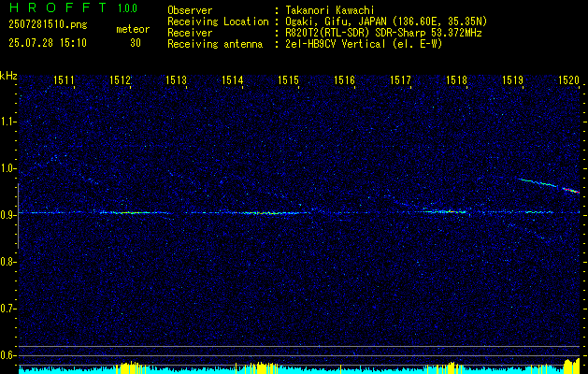This screenshot has width=588, height=374.
Task: Click the yellow power bars at far right
Action: [x=572, y=367]
